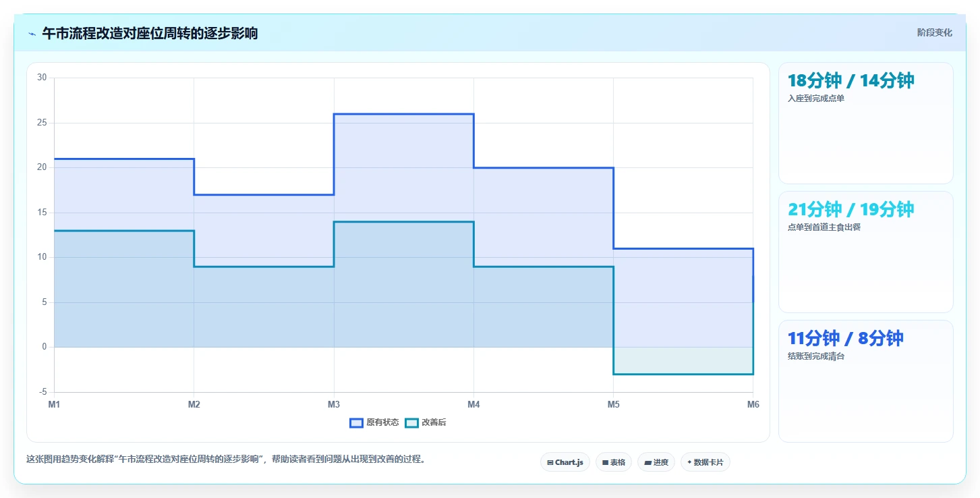The image size is (980, 498).
Task: Click the 阶段变化 label in the header
Action: 935,32
